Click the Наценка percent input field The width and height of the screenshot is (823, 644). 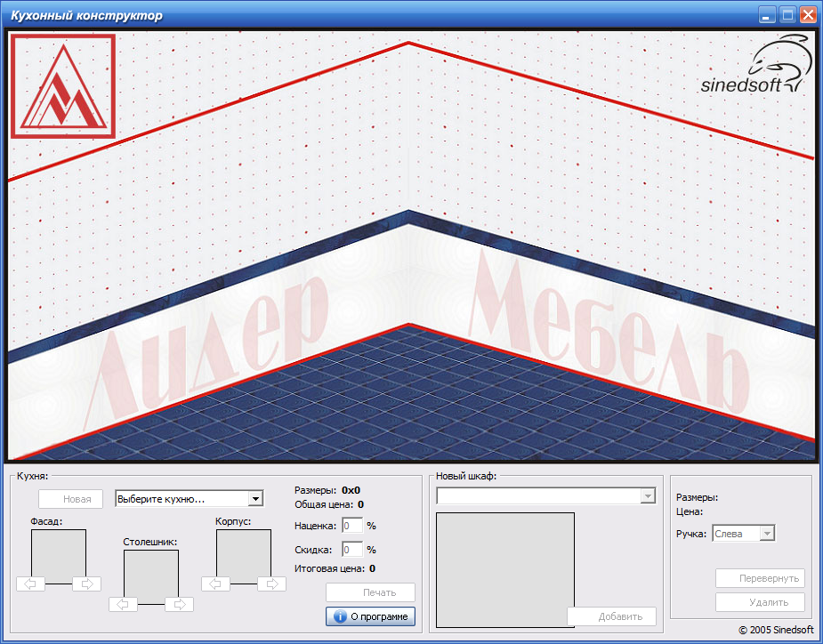click(x=352, y=526)
